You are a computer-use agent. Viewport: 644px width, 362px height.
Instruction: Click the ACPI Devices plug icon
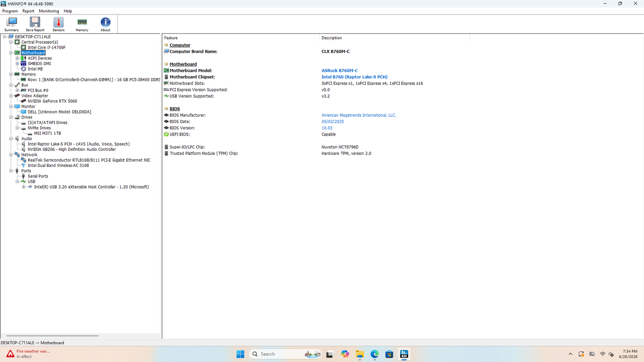point(24,58)
